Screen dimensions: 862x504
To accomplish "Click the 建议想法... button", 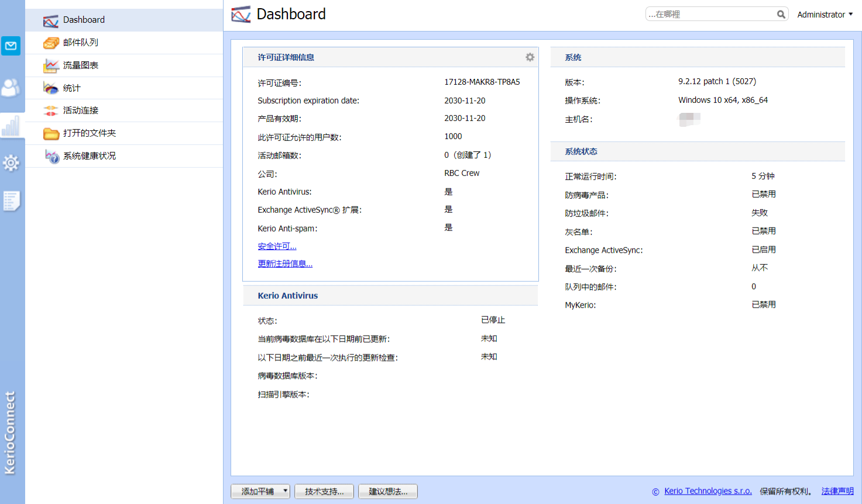I will click(388, 491).
